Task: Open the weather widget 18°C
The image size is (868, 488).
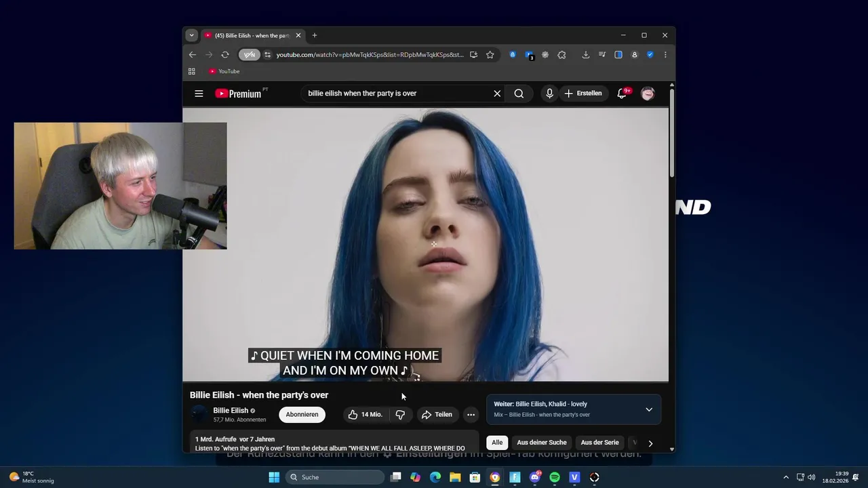Action: 31,477
